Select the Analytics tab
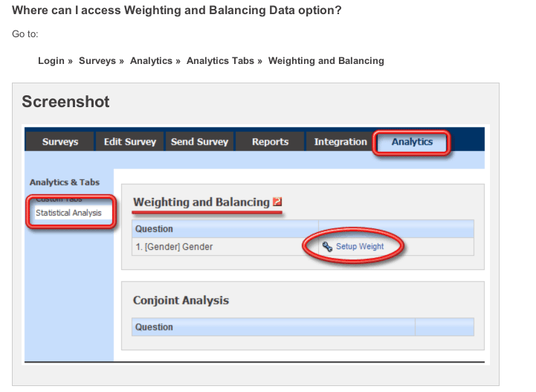This screenshot has width=536, height=392. pyautogui.click(x=412, y=141)
